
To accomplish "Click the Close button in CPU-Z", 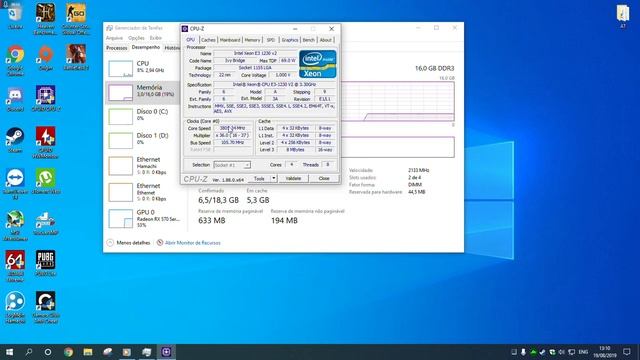I will tap(324, 178).
